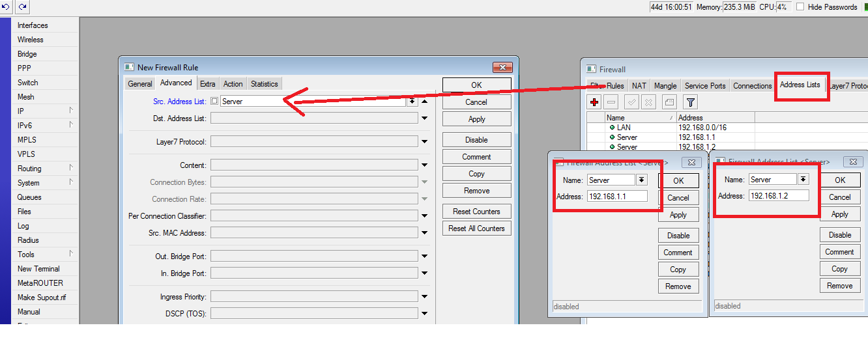Switch to Statistics tab in New Firewall Rule
This screenshot has width=868, height=347.
[265, 84]
